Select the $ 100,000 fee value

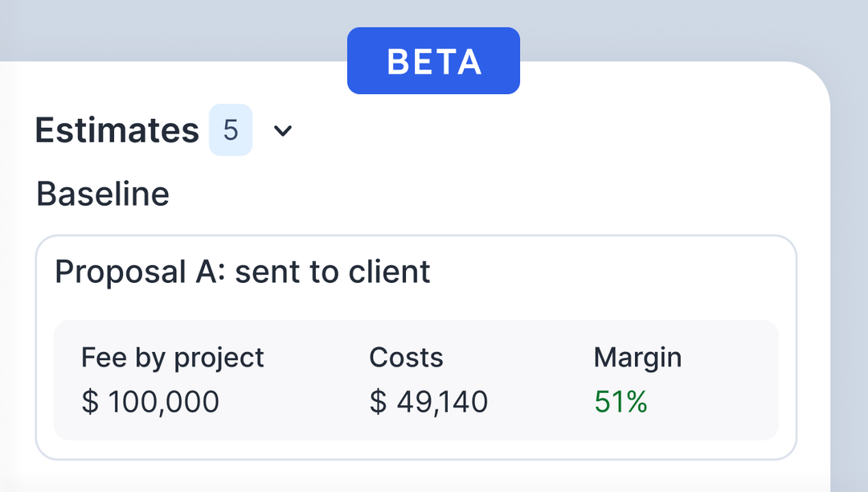150,401
